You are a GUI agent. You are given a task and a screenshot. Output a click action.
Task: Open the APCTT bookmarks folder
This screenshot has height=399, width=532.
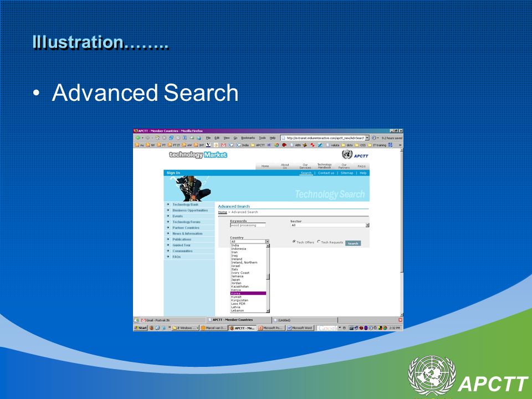point(258,145)
